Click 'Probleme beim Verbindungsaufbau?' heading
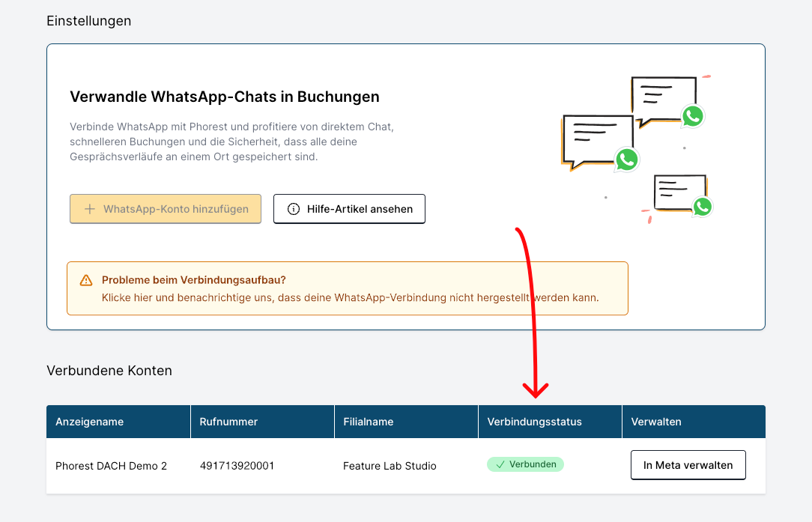Screen dimensions: 812x522 pos(193,280)
